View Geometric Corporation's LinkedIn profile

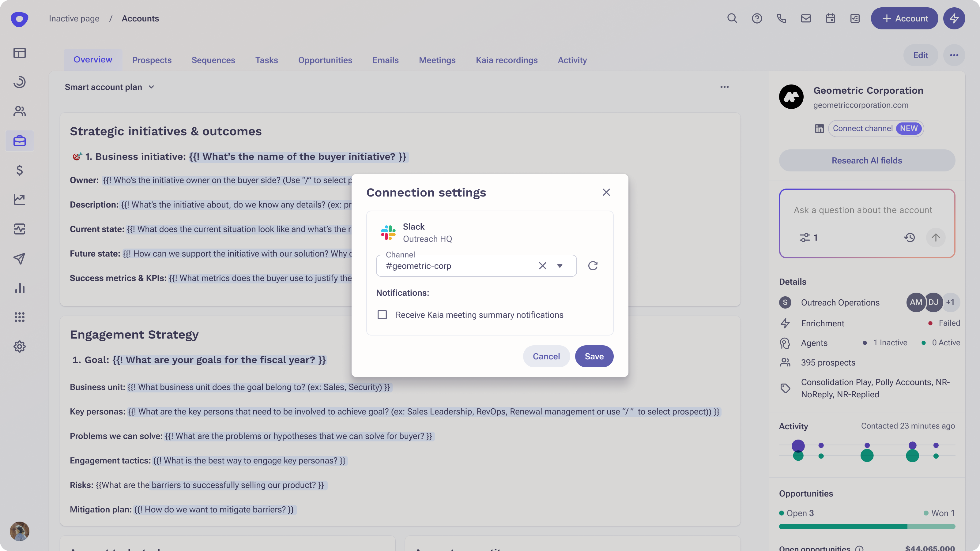(820, 129)
